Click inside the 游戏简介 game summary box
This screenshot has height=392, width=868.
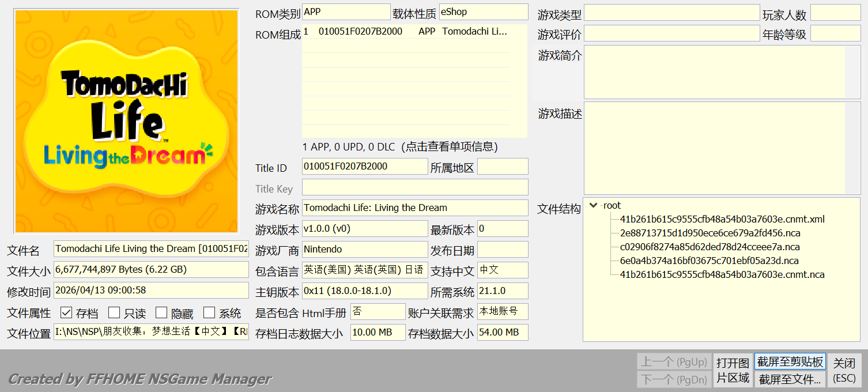(x=715, y=73)
